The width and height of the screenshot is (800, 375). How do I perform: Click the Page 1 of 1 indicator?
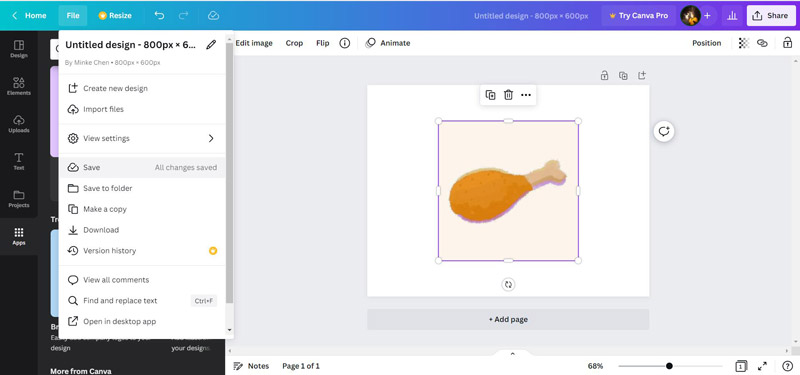click(x=301, y=366)
